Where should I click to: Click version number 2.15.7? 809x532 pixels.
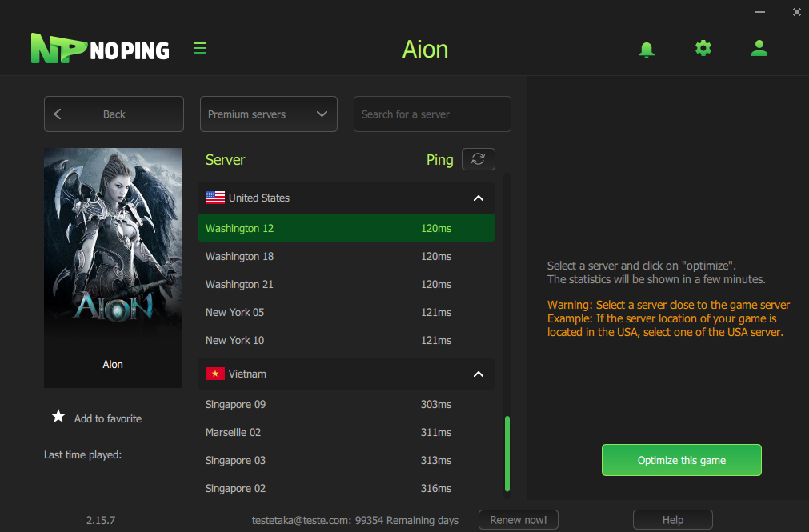pyautogui.click(x=101, y=520)
